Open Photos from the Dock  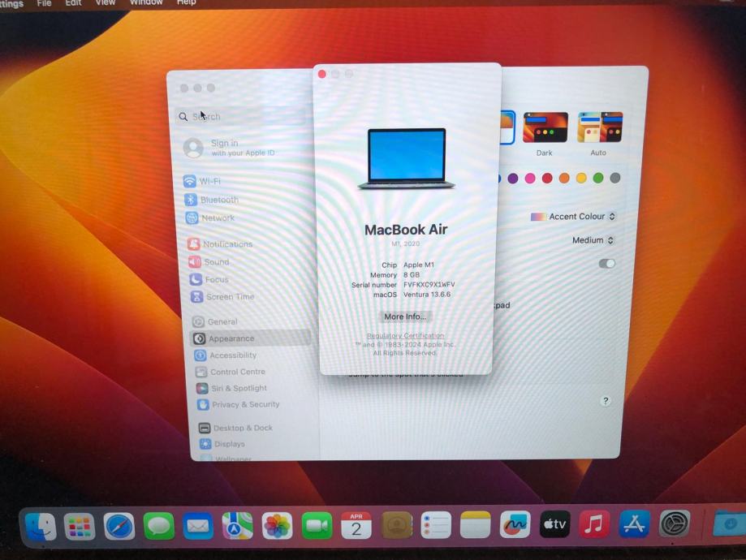click(277, 526)
